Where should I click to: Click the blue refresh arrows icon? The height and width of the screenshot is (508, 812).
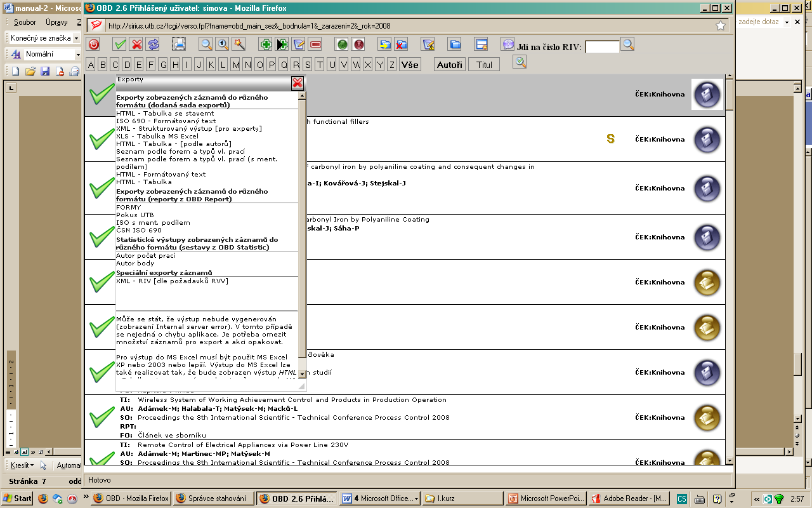point(153,44)
